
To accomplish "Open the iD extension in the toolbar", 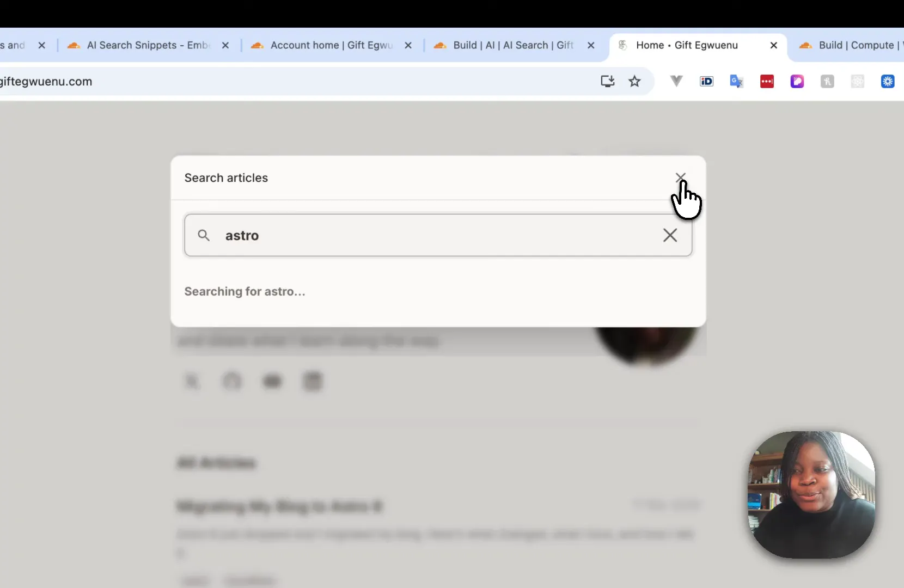I will [706, 82].
